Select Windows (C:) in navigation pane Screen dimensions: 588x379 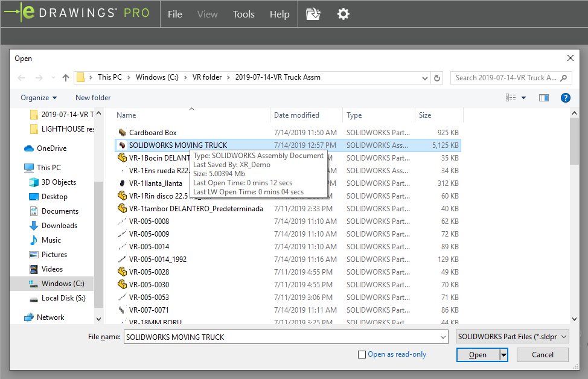click(x=57, y=284)
